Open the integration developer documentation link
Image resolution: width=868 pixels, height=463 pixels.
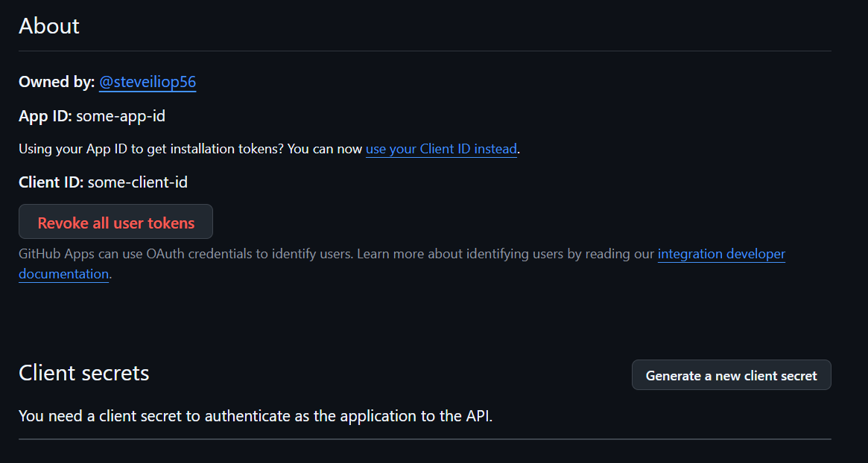tap(720, 254)
